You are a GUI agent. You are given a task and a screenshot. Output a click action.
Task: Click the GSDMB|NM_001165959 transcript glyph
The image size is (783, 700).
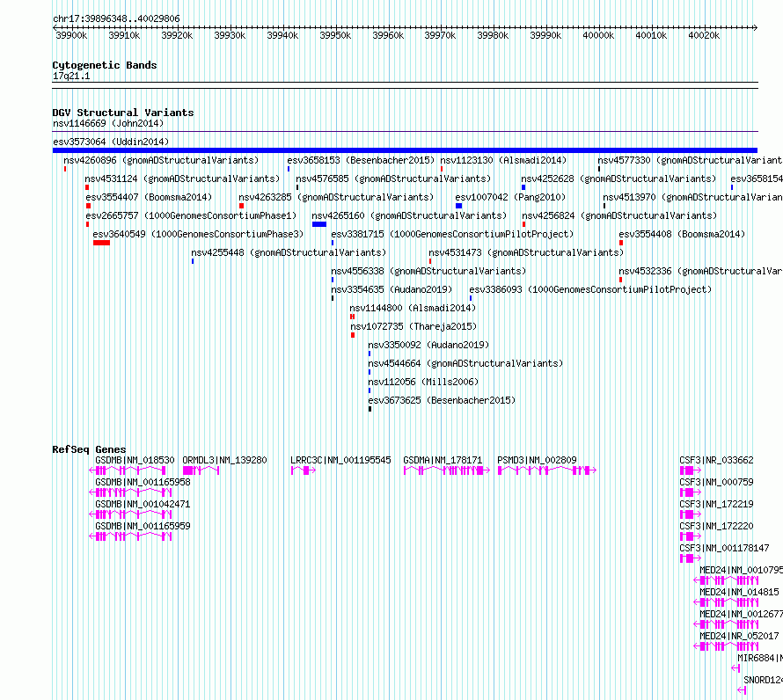pyautogui.click(x=130, y=536)
